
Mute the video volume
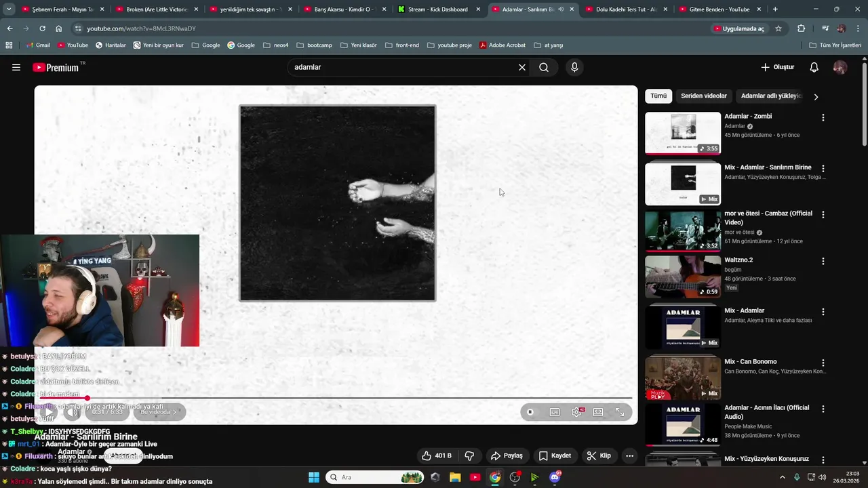pyautogui.click(x=71, y=411)
